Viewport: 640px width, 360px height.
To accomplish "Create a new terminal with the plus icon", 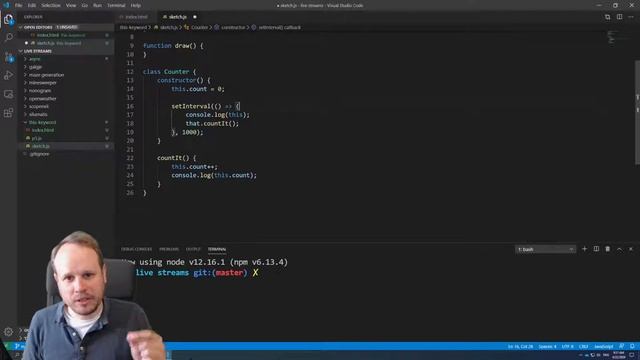I will [x=584, y=249].
